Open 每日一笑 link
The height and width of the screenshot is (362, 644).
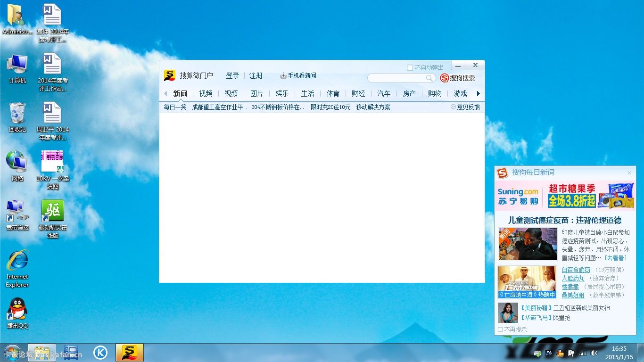click(175, 107)
